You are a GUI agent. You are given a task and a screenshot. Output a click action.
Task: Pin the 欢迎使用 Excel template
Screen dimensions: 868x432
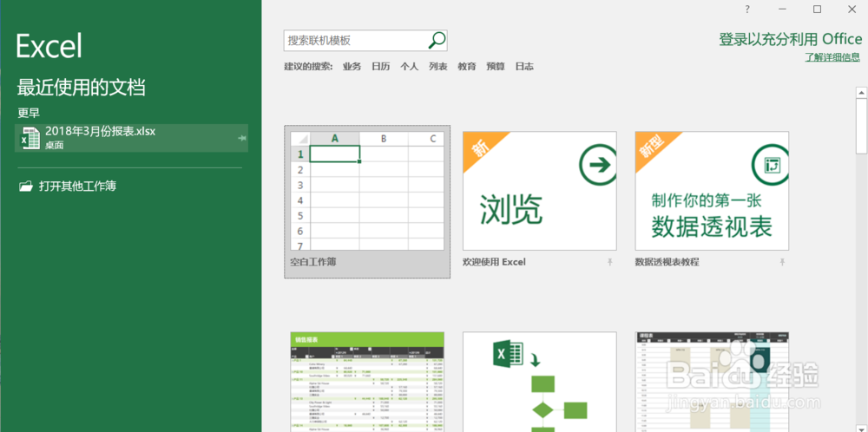(x=609, y=262)
